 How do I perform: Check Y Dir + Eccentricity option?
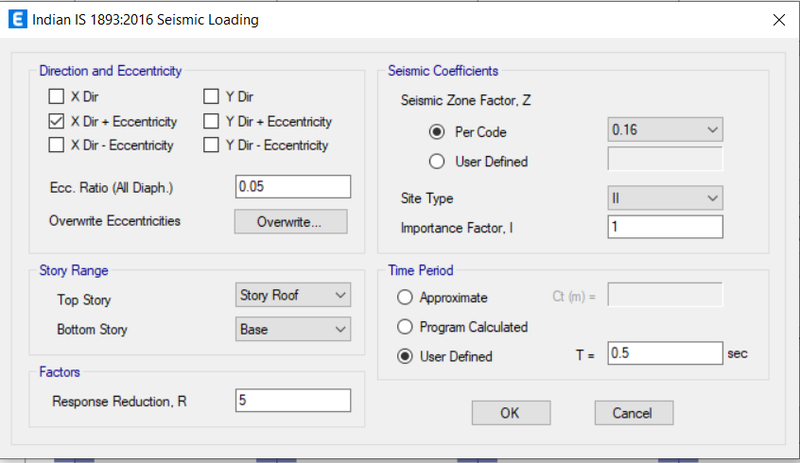(x=211, y=121)
